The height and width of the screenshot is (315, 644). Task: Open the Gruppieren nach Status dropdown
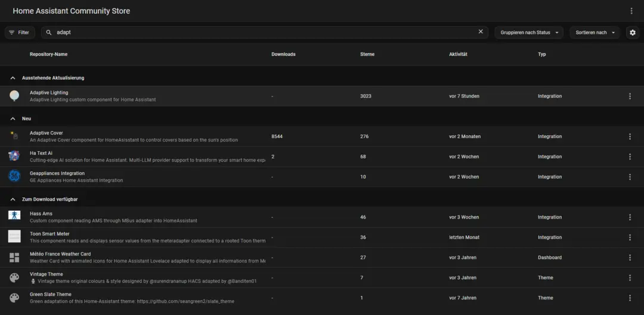529,32
